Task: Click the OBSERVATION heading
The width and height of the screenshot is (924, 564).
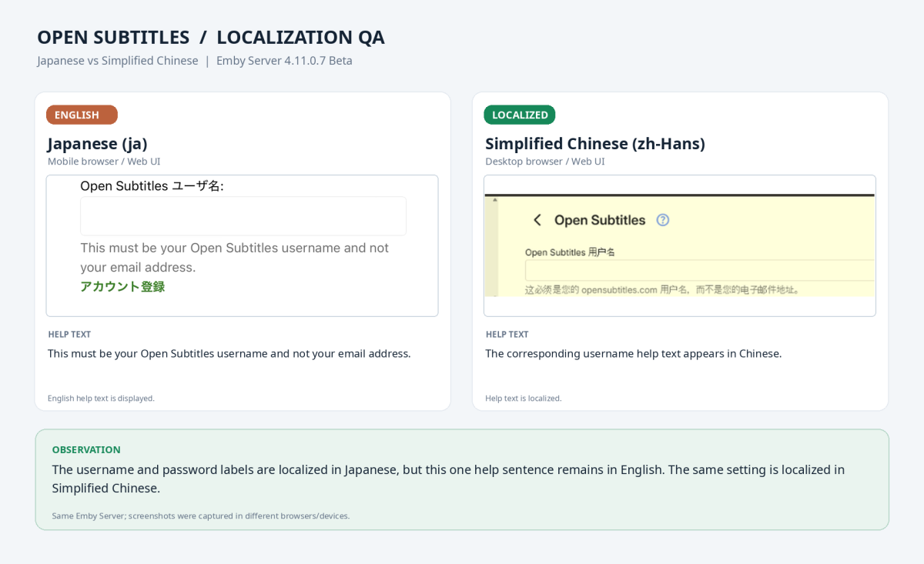Action: (86, 449)
